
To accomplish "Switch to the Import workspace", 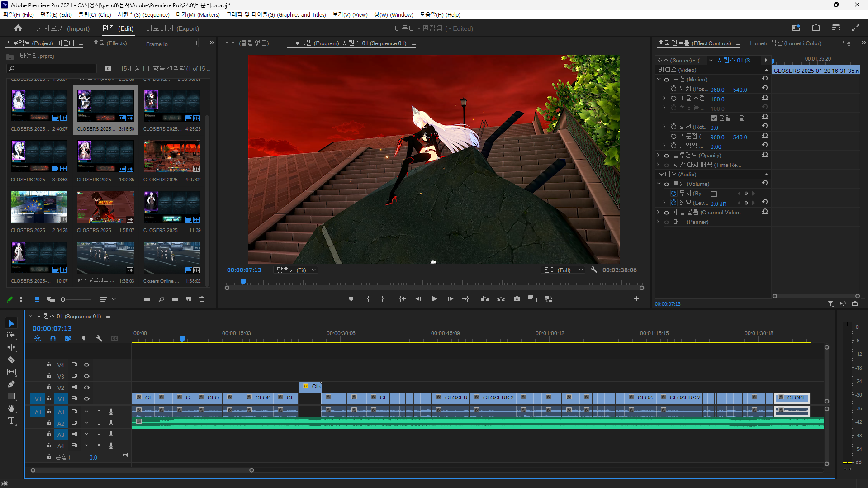I will [x=63, y=28].
